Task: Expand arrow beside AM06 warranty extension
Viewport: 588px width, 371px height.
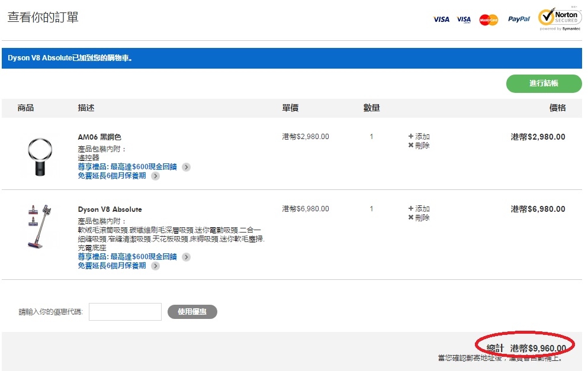Action: click(155, 176)
